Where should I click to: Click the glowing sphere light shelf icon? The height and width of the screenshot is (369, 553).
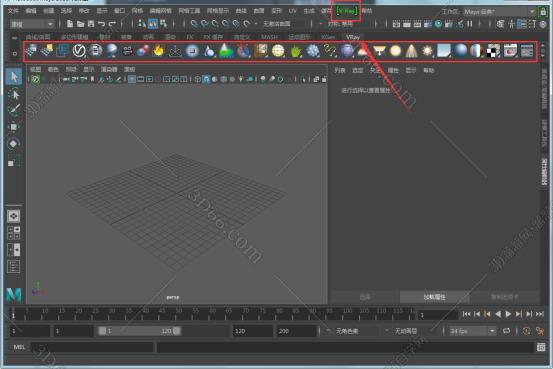[395, 51]
